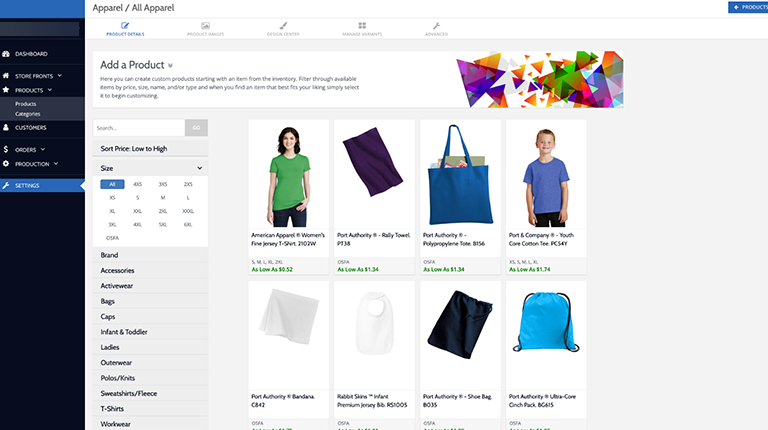Viewport: 768px width, 430px height.
Task: Click the Customers person icon in sidebar
Action: tap(6, 127)
